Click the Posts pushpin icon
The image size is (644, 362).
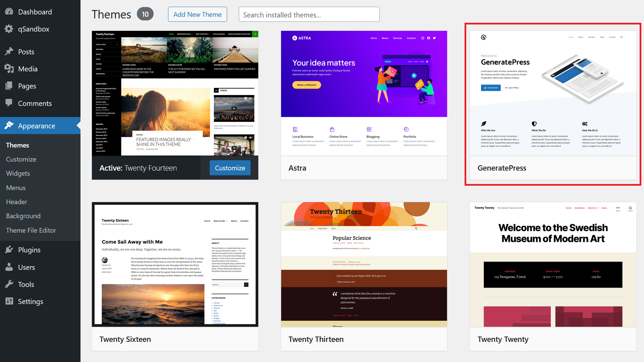click(9, 52)
